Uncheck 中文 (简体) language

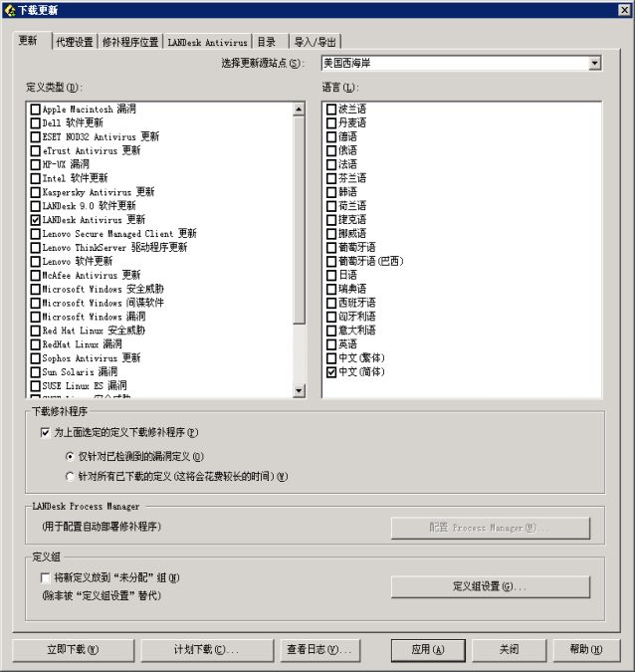coord(331,372)
